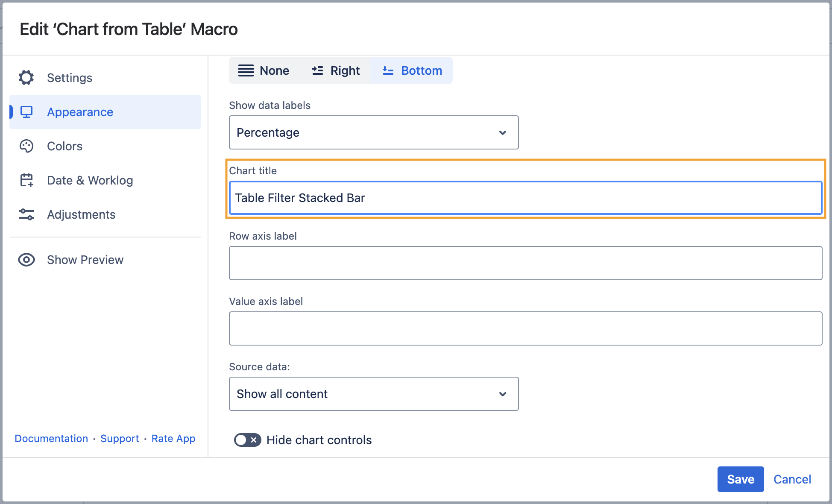Toggle the Hide chart controls switch
The image size is (832, 504).
[247, 440]
